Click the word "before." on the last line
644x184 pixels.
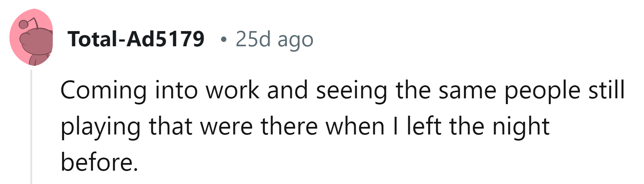[x=99, y=162]
